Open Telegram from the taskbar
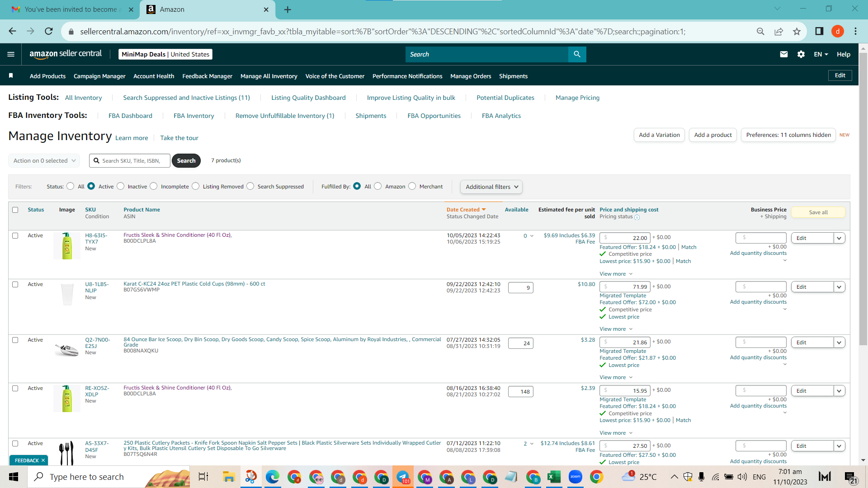This screenshot has height=488, width=868. pos(403,477)
